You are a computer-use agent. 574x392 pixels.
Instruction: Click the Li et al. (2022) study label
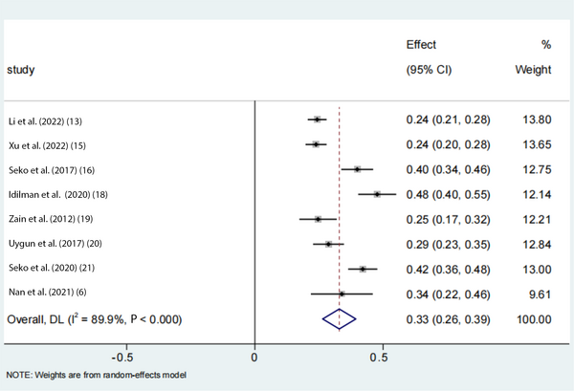click(45, 121)
